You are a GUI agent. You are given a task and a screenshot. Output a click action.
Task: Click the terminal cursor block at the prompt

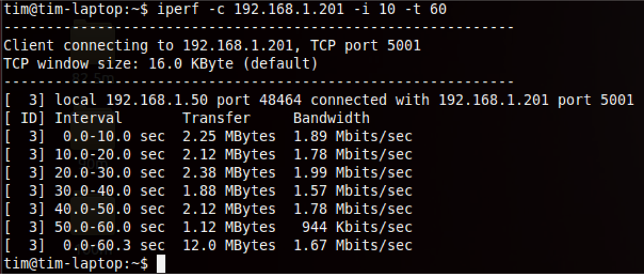[161, 264]
